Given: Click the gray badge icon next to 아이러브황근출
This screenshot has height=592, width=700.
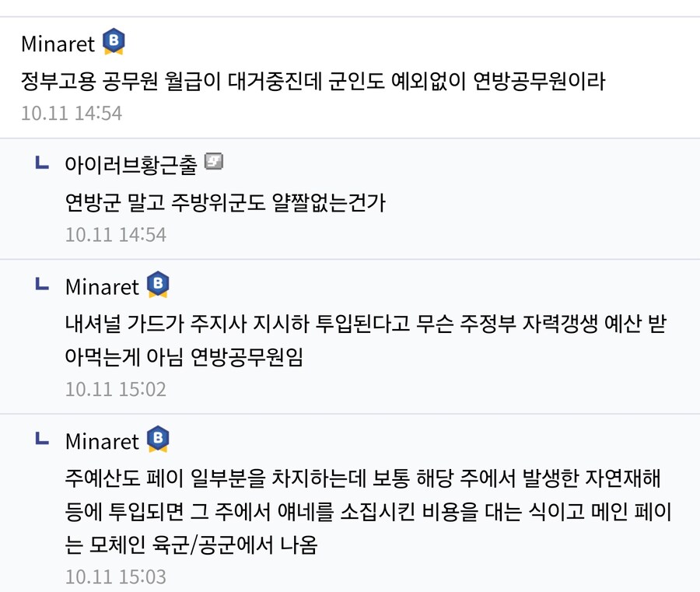Looking at the screenshot, I should (x=213, y=162).
